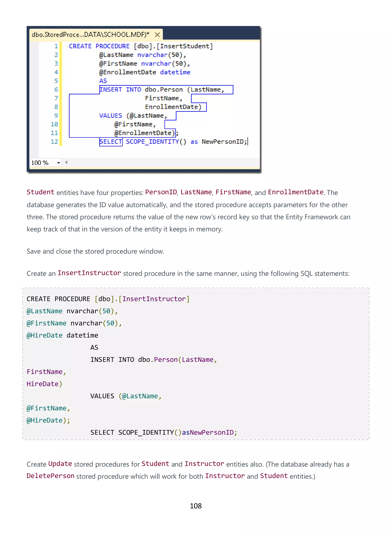This screenshot has height=536, width=392.
Task: Click the SELECT keyword on line 12
Action: coord(111,142)
